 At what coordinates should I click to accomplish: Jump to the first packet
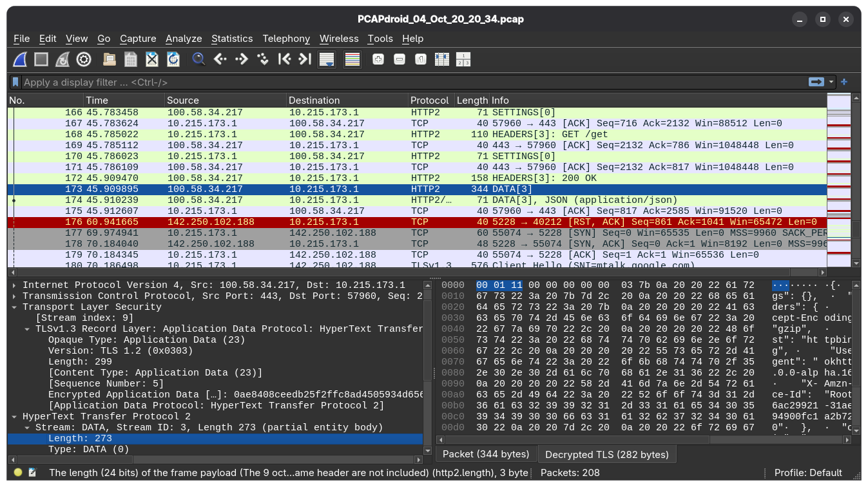point(284,59)
